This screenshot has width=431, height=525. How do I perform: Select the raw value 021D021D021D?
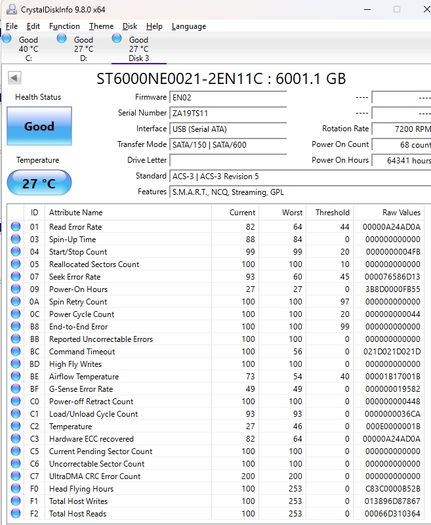coord(392,352)
